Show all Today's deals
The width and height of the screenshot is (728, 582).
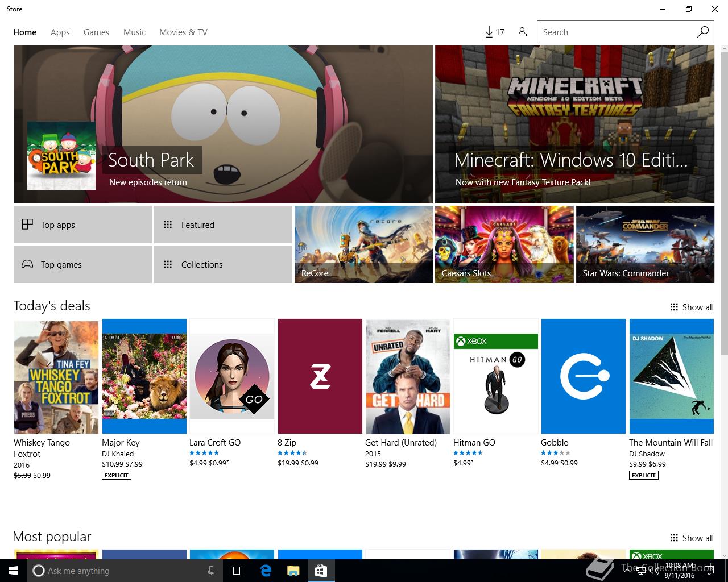tap(692, 307)
